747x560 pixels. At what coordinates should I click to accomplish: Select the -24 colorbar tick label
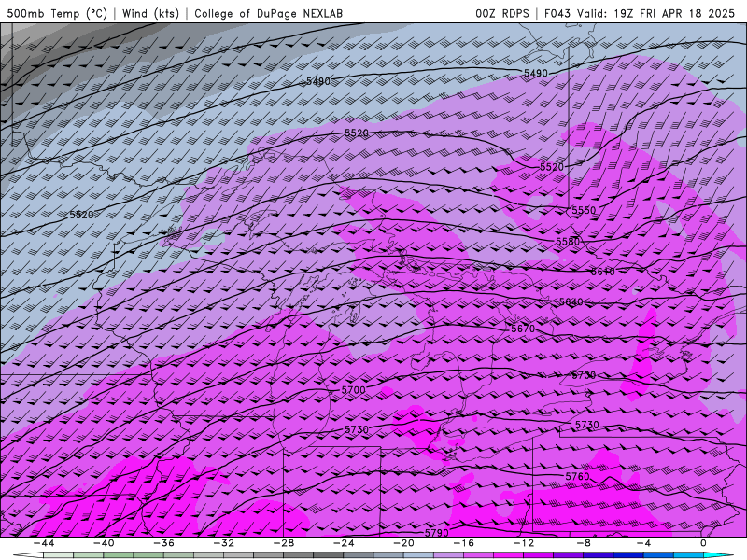(x=344, y=543)
